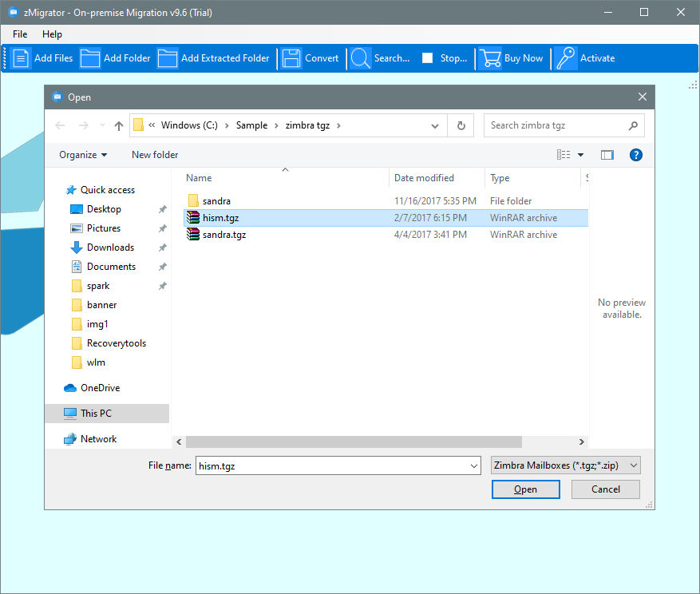Sort by the Name column header
700x594 pixels.
point(286,178)
